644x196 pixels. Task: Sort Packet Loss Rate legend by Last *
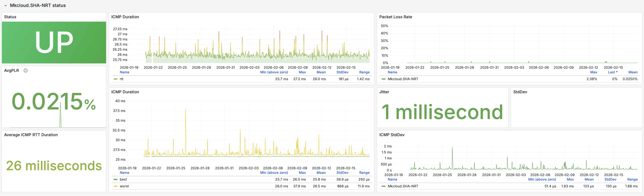pyautogui.click(x=613, y=72)
